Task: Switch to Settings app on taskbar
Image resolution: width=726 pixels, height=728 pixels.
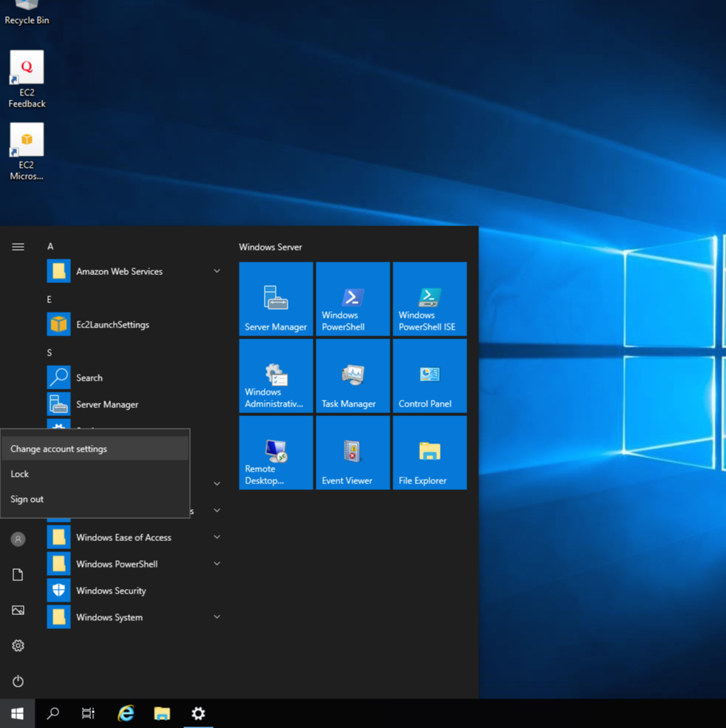Action: (198, 713)
